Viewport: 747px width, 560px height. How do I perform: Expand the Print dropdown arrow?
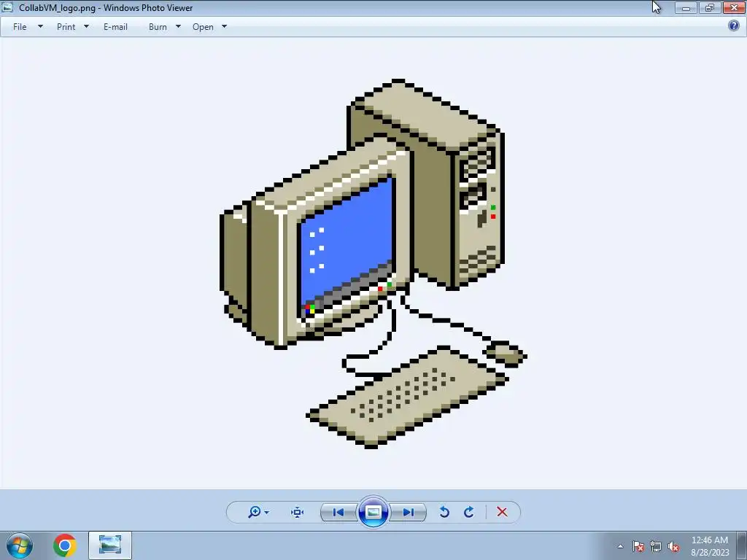[x=86, y=27]
